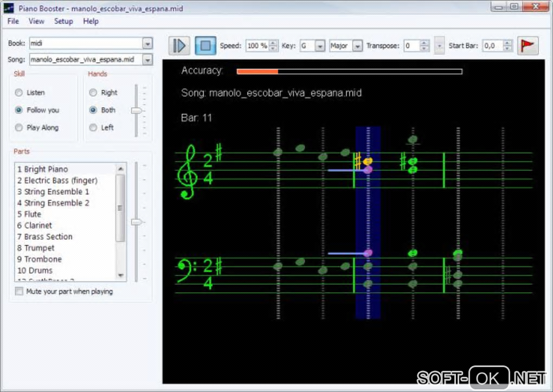The height and width of the screenshot is (392, 553).
Task: Select Both hands option
Action: pyautogui.click(x=93, y=110)
